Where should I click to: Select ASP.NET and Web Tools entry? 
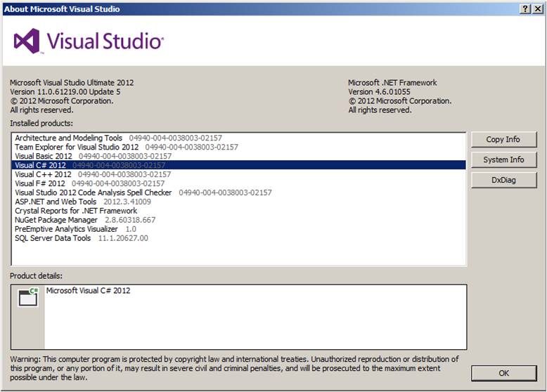(238, 202)
